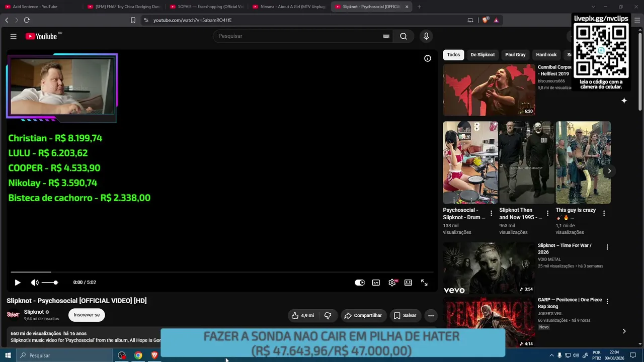Subscribe with the Inscrever-se button
Image resolution: width=644 pixels, height=362 pixels.
[x=87, y=315]
